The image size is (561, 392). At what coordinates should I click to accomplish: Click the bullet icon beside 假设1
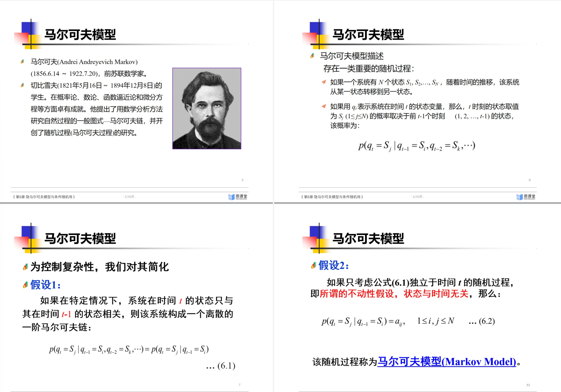[25, 285]
